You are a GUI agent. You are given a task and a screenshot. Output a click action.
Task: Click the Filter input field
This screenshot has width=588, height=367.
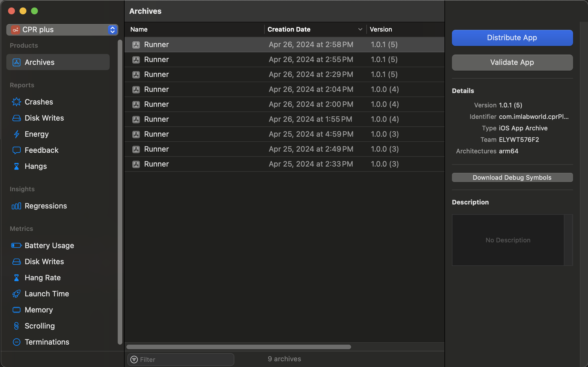tap(181, 360)
